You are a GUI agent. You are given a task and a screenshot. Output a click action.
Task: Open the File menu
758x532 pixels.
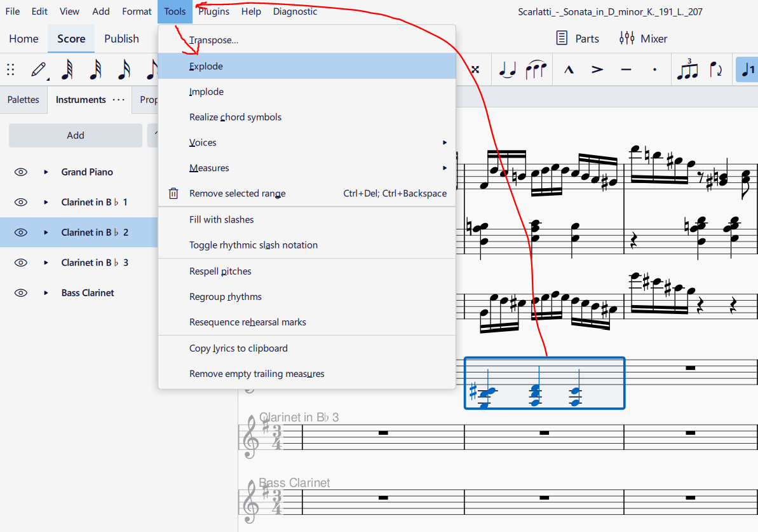pos(13,11)
